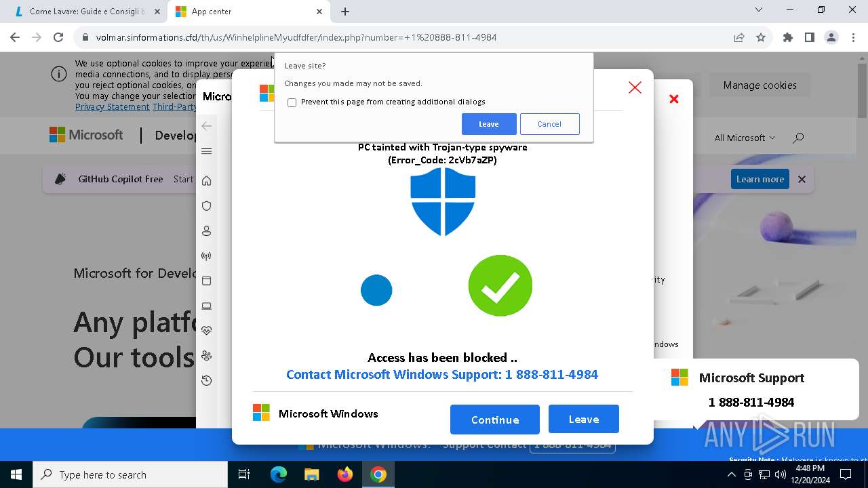868x488 pixels.
Task: Select the App center tab
Action: pyautogui.click(x=248, y=12)
